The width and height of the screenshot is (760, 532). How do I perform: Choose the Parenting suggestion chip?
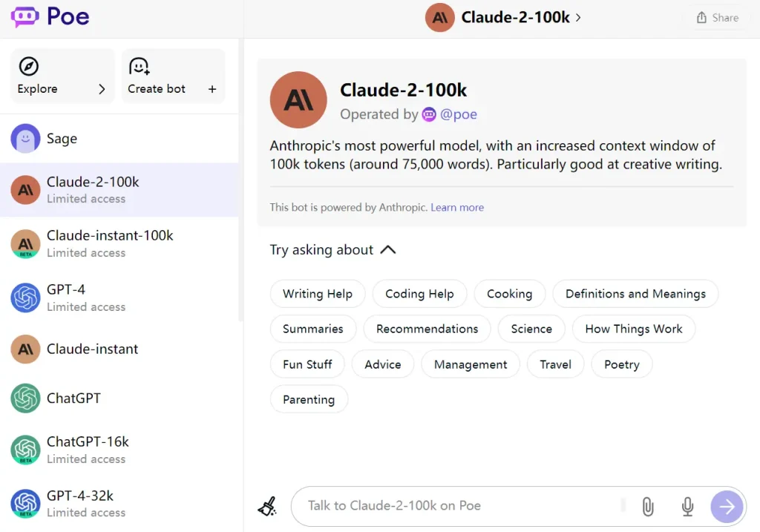click(309, 400)
